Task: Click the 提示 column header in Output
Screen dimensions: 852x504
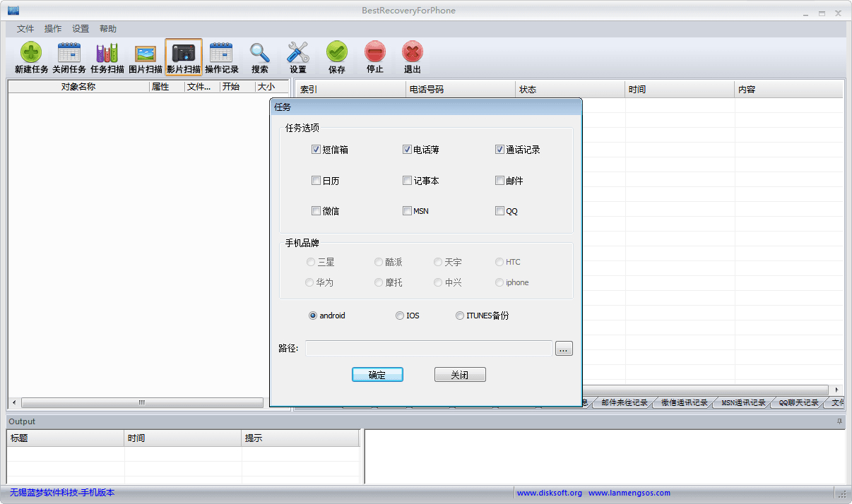Action: (x=300, y=438)
